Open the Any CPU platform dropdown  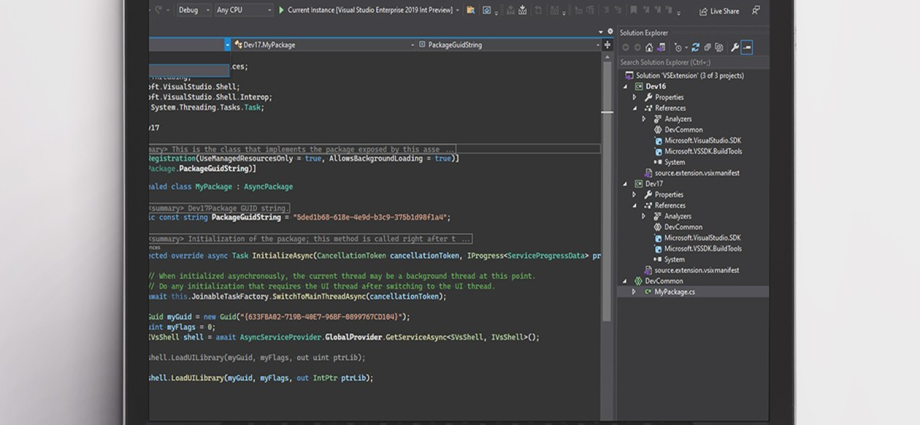tap(243, 10)
